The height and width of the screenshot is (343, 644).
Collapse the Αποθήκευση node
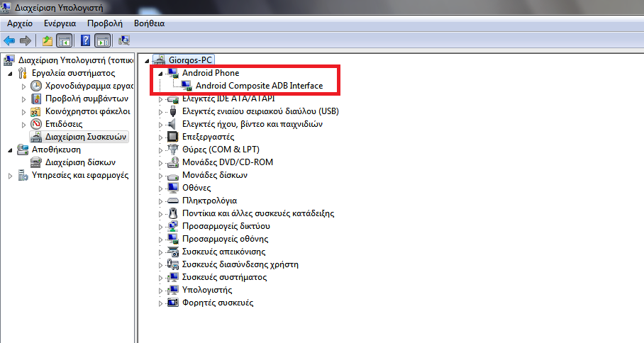10,150
